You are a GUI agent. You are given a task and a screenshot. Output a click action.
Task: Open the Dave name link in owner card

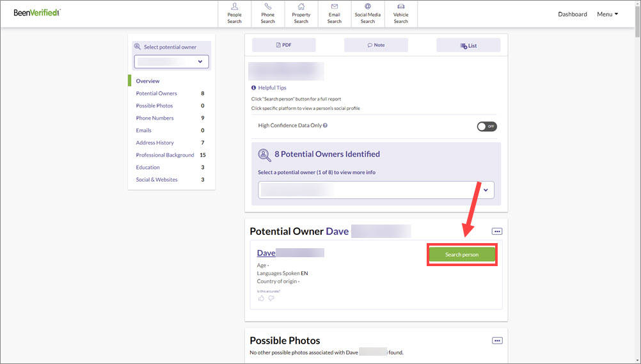(266, 253)
